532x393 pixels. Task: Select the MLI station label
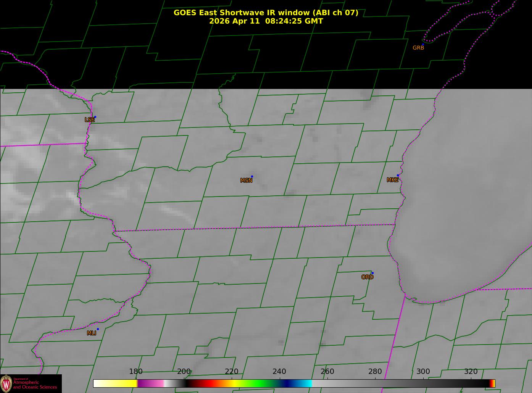pos(91,333)
